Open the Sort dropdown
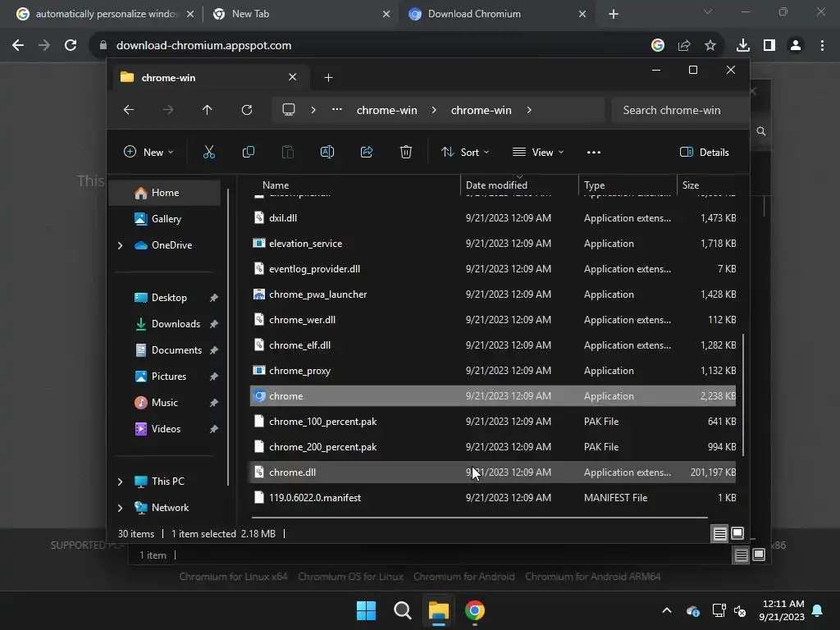 click(465, 152)
